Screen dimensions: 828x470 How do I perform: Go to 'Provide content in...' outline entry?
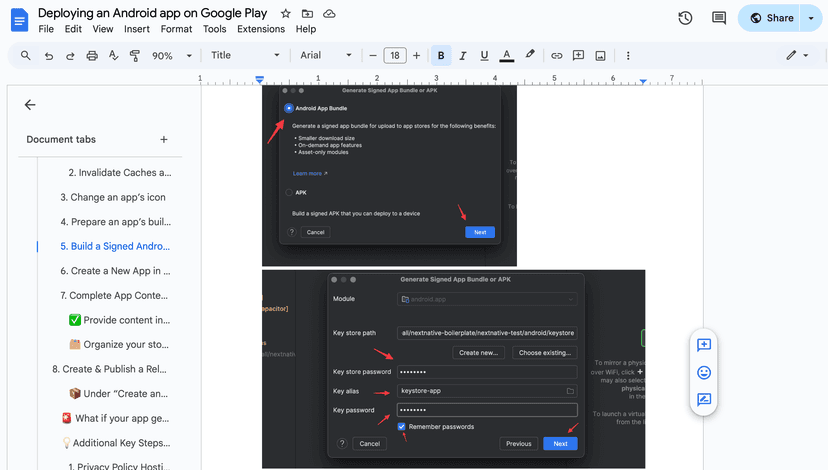(x=119, y=320)
